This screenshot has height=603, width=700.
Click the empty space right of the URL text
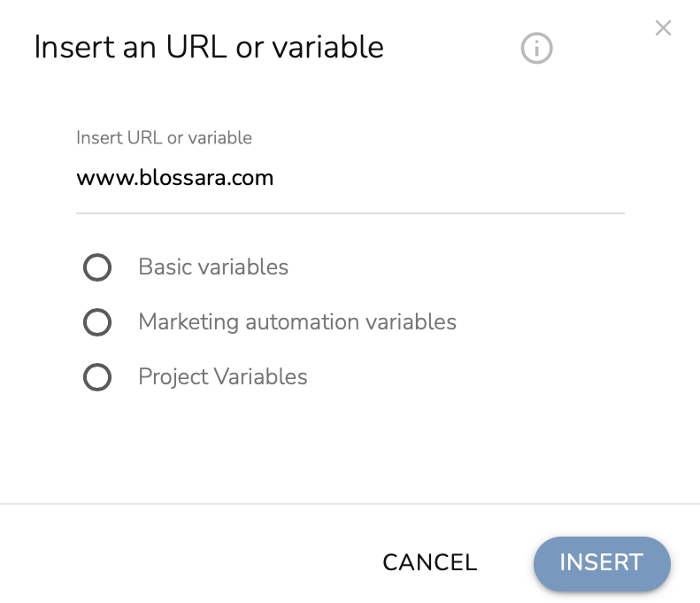click(x=460, y=178)
